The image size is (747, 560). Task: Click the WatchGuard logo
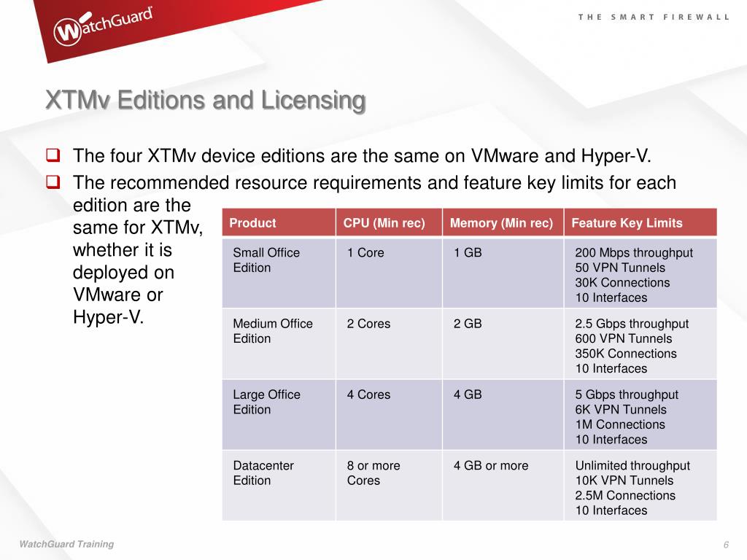coord(103,26)
